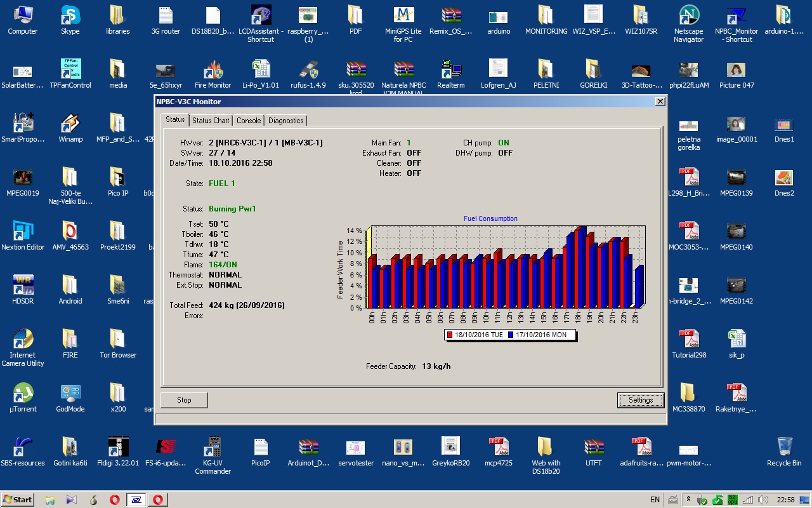
Task: Select the Diagnostics tab
Action: (285, 121)
